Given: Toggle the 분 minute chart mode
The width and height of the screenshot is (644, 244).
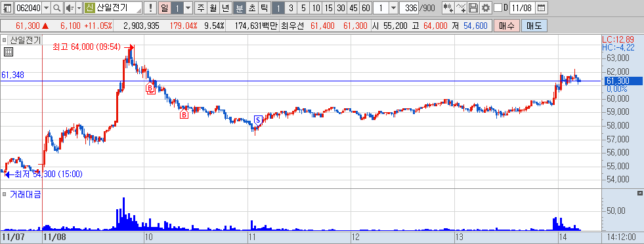Looking at the screenshot, I should click(x=239, y=8).
